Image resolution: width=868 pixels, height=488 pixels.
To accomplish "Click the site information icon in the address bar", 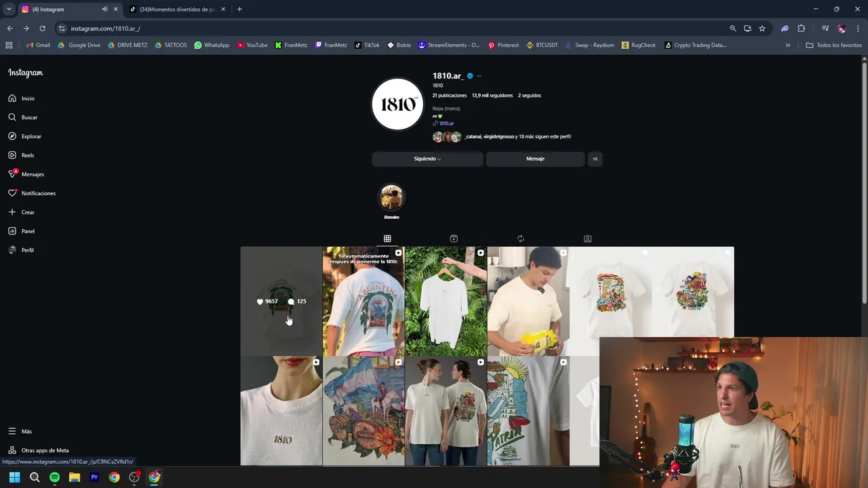I will (62, 28).
